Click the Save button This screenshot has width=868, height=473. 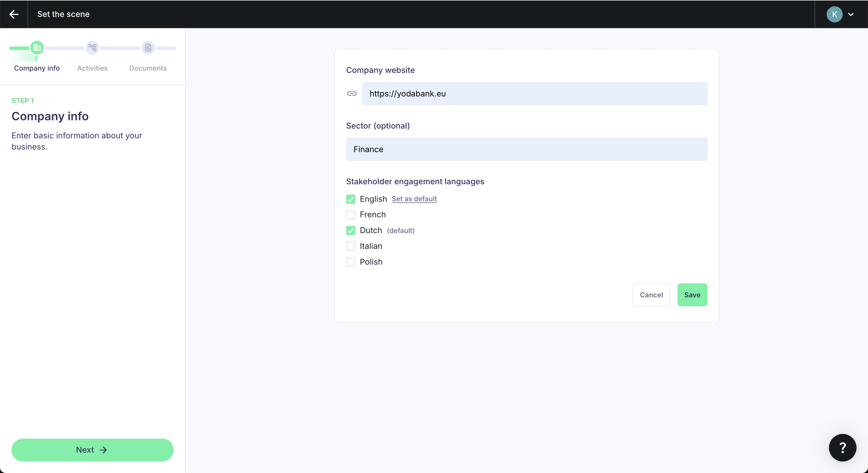(x=692, y=295)
